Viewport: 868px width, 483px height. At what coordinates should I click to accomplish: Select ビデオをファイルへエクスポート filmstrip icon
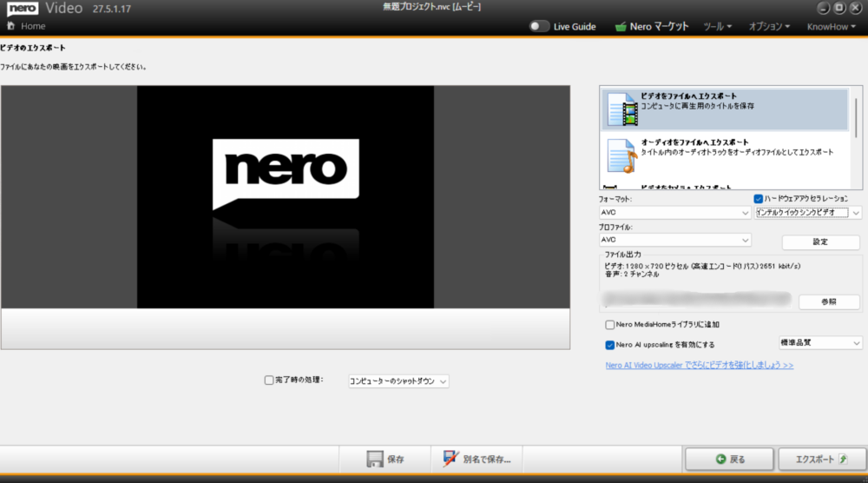pyautogui.click(x=621, y=109)
